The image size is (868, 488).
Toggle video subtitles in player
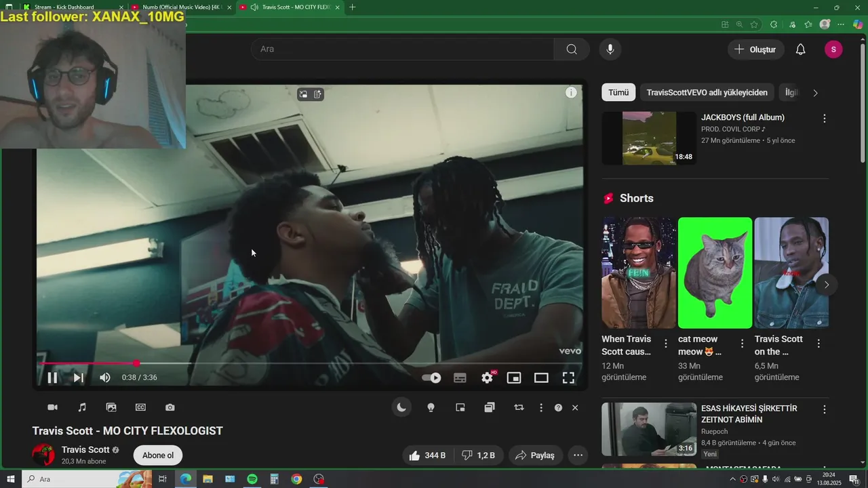coord(460,378)
